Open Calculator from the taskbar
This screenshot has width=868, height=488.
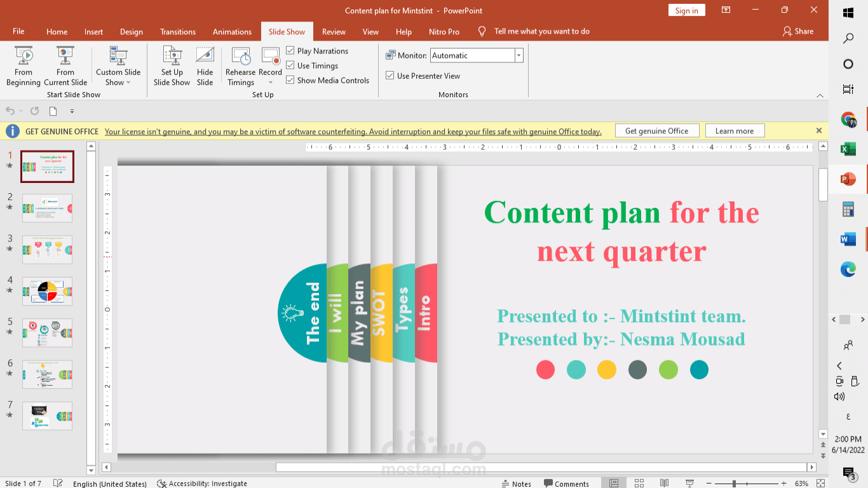(848, 209)
